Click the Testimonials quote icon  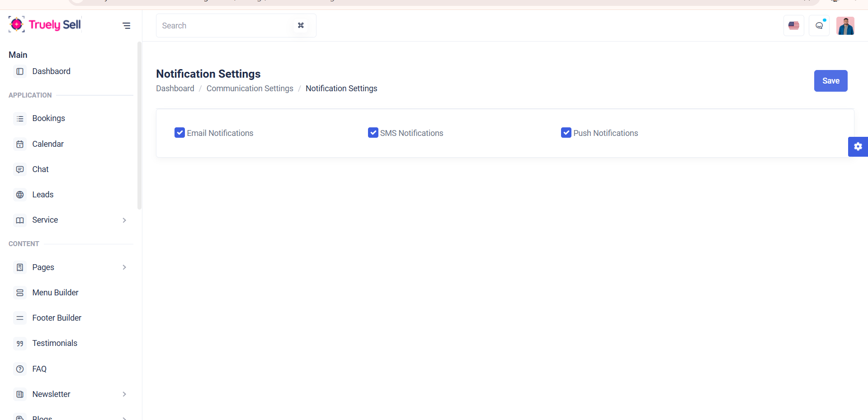click(20, 344)
